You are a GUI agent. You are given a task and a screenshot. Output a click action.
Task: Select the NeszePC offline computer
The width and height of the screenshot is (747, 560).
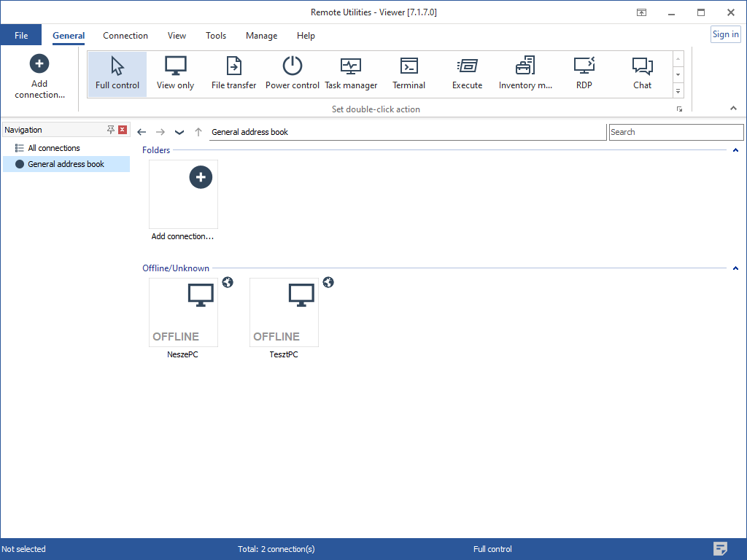(183, 318)
